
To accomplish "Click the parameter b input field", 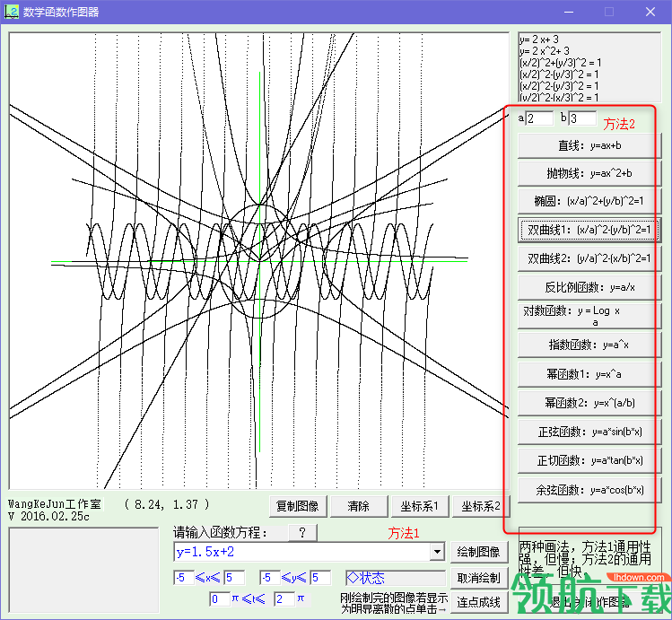I will pos(582,118).
